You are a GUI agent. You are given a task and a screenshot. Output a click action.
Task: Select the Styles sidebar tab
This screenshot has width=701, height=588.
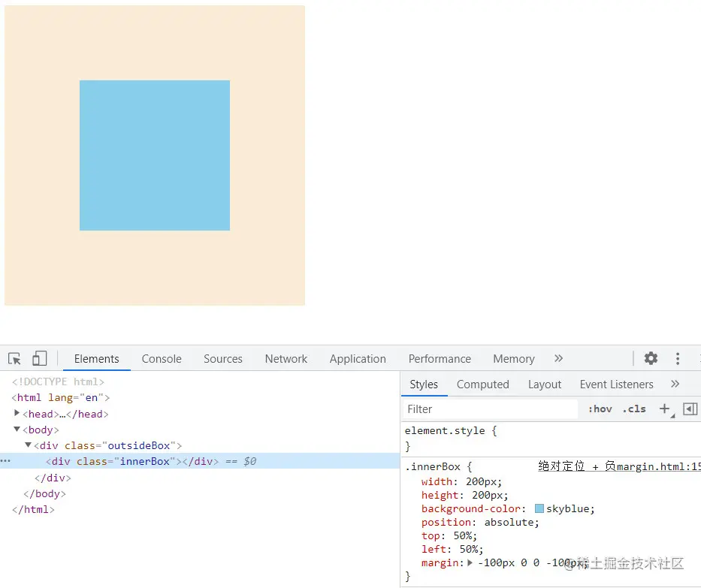click(x=424, y=384)
